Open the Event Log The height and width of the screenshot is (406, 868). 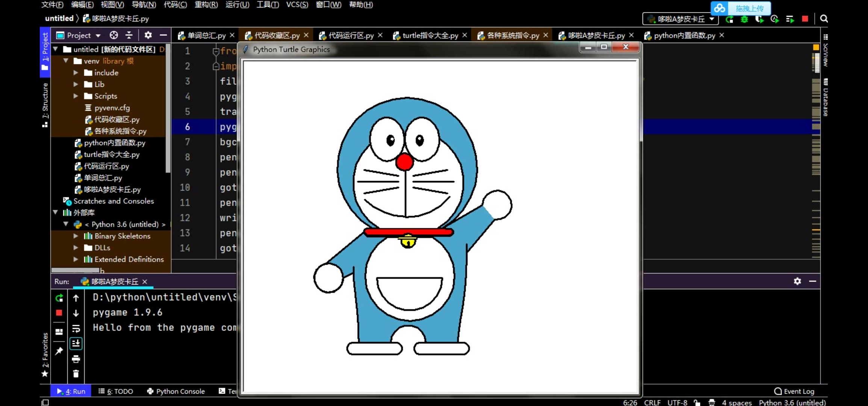(794, 391)
